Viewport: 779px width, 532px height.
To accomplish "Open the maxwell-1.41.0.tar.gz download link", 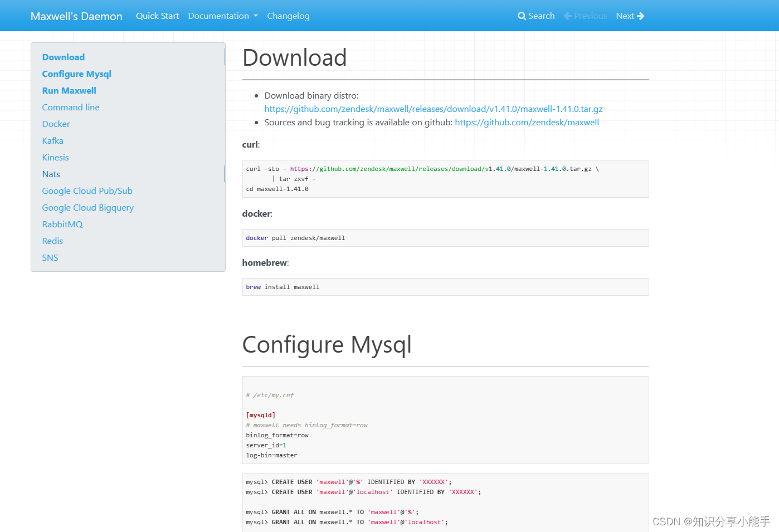I will click(x=434, y=109).
